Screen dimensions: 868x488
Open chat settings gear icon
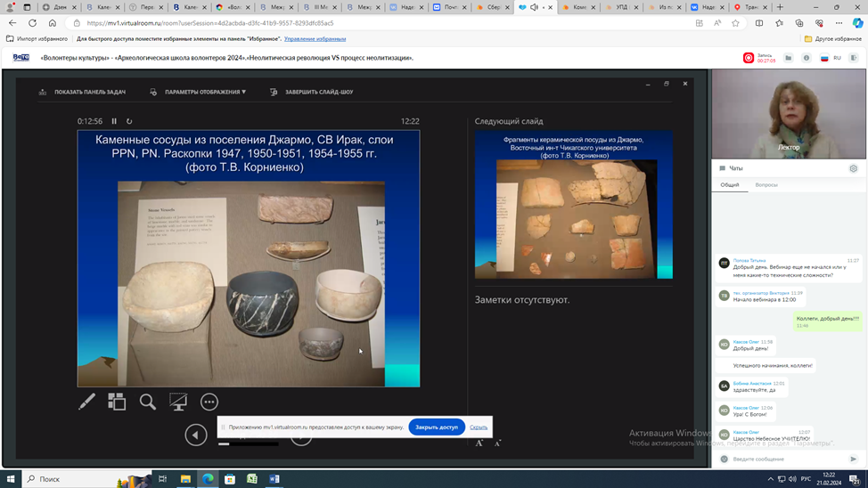click(853, 168)
